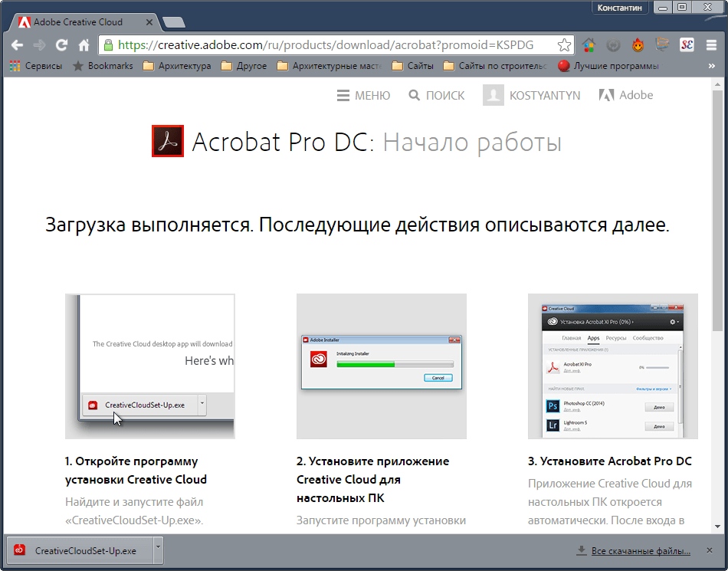Show hidden bookmarks with the double chevron
This screenshot has height=571, width=728.
(x=711, y=66)
